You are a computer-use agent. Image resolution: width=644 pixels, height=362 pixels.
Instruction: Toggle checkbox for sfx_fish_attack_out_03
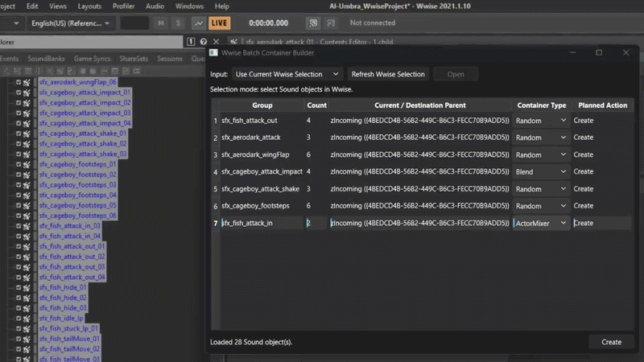[x=19, y=267]
